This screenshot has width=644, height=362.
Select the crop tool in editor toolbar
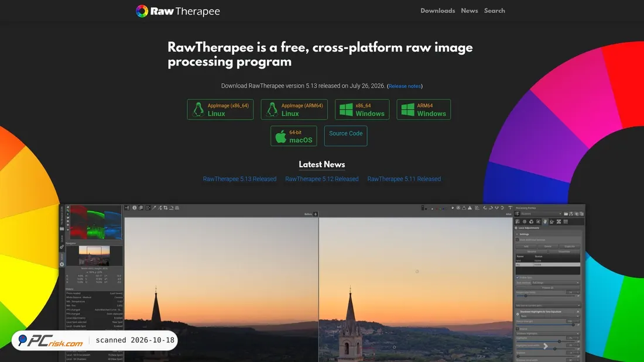click(x=166, y=208)
